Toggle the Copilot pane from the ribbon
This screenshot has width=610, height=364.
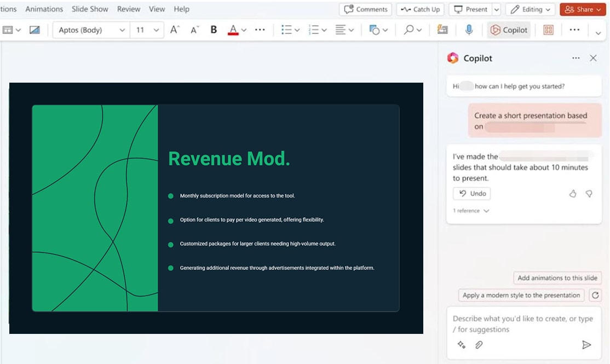pyautogui.click(x=509, y=30)
